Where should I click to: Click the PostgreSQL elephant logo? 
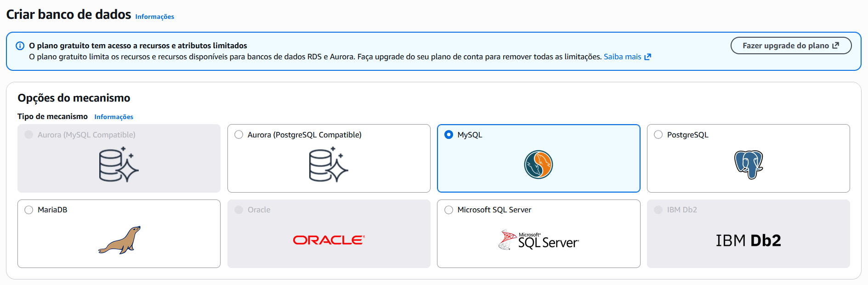click(749, 165)
